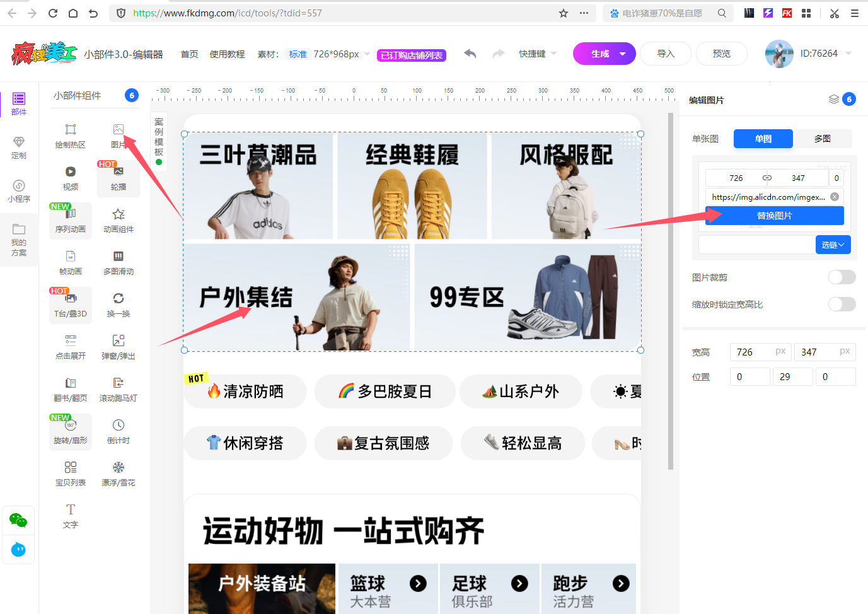Insert the 点击展开 click-to-expand component

click(71, 347)
